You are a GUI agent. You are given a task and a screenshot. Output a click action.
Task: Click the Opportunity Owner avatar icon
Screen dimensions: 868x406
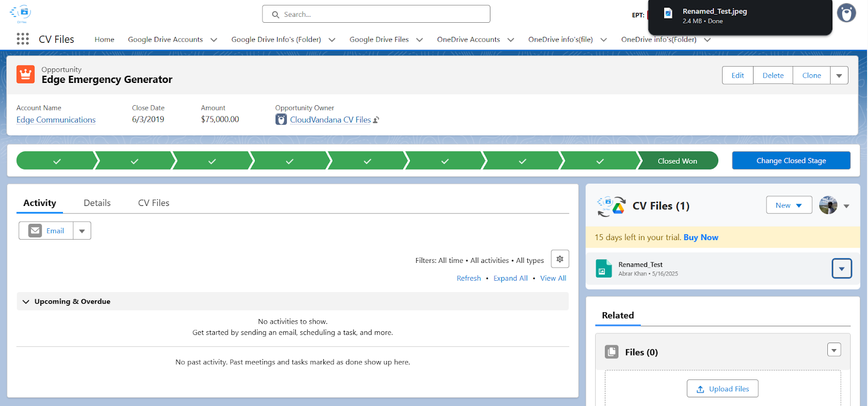pyautogui.click(x=281, y=120)
